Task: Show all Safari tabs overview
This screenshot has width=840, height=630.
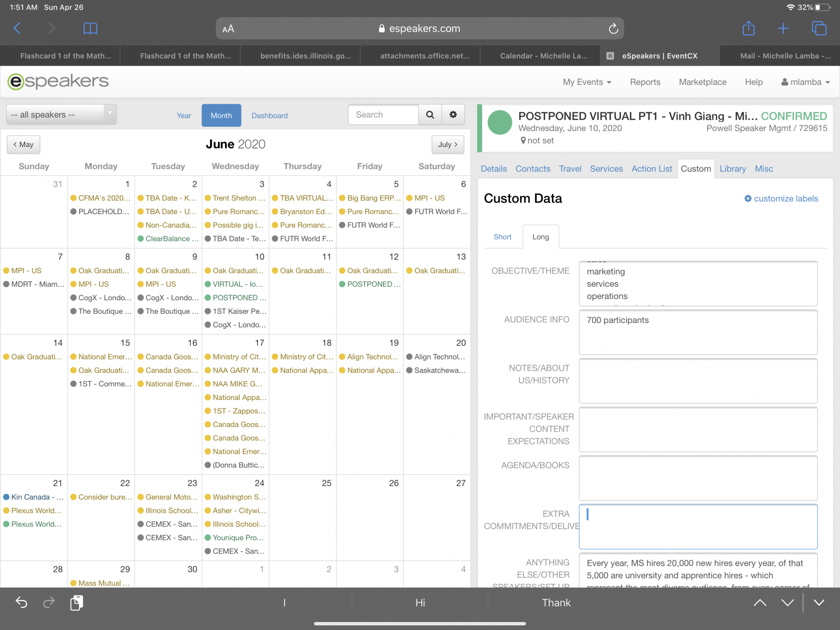Action: pyautogui.click(x=819, y=29)
